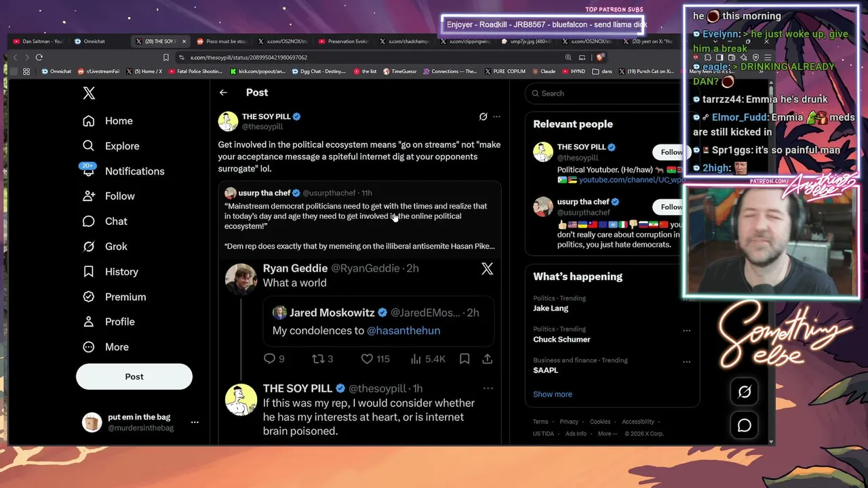Viewport: 868px width, 488px height.
Task: Click the repost icon on Ryan Geddie's post
Action: [318, 359]
